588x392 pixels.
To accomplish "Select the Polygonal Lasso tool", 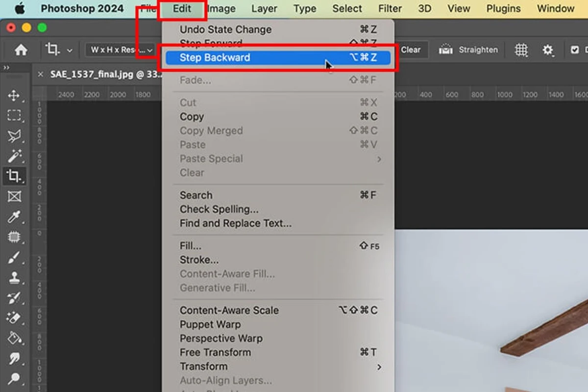I will pyautogui.click(x=14, y=136).
